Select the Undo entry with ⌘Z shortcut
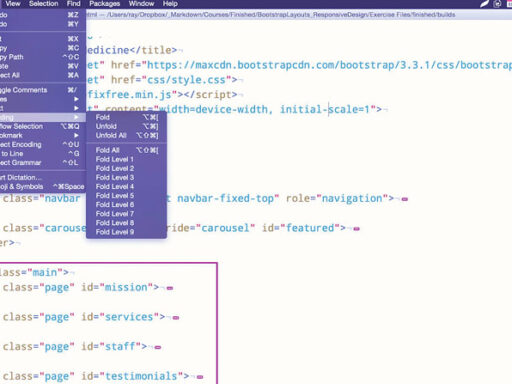 (x=43, y=15)
